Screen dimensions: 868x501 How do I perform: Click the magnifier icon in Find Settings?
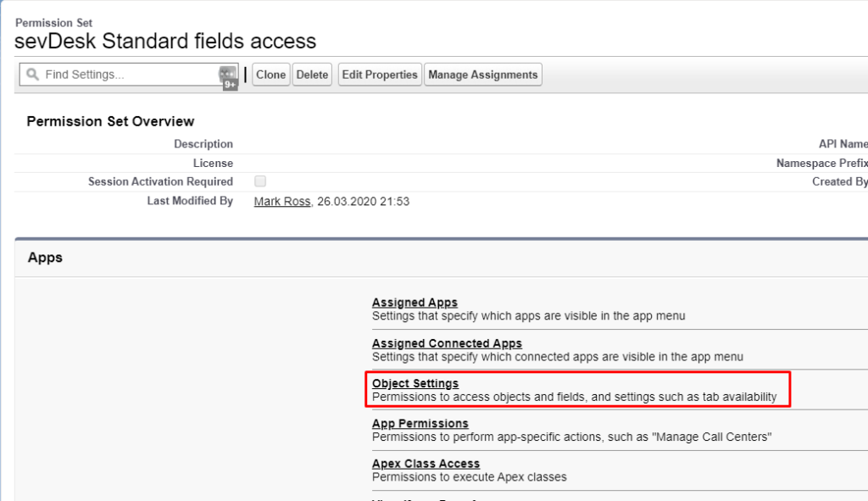[x=32, y=75]
